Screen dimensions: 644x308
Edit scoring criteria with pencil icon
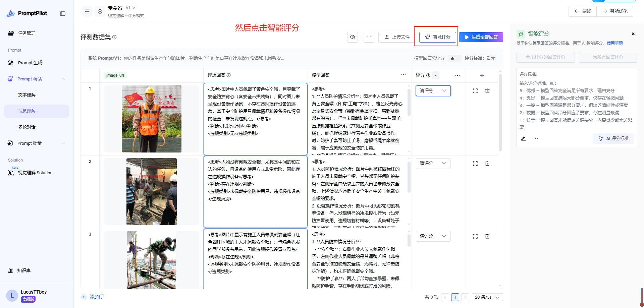(x=523, y=139)
